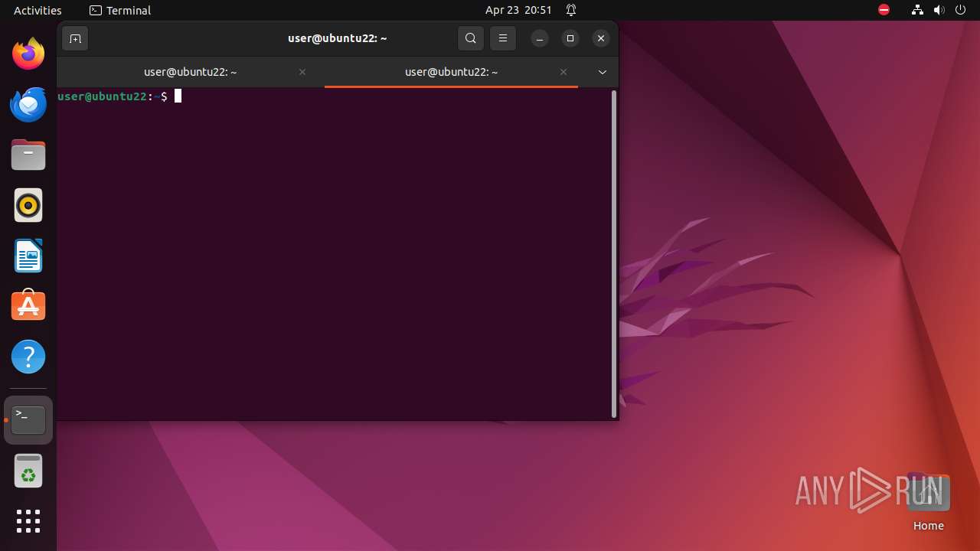The height and width of the screenshot is (551, 980).
Task: Open the Terminal app menu in top bar
Action: 120,10
